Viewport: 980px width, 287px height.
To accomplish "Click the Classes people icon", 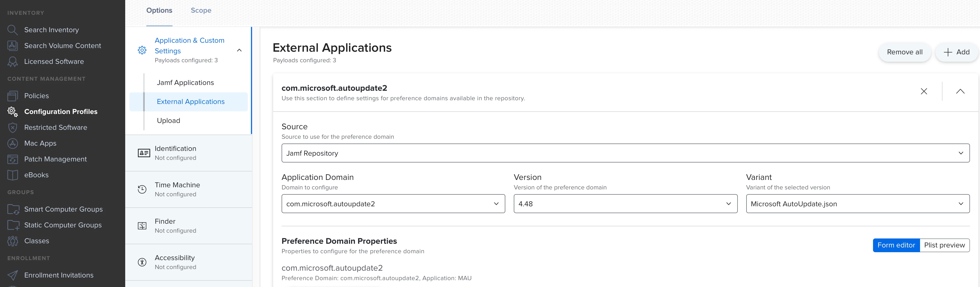I will click(13, 241).
